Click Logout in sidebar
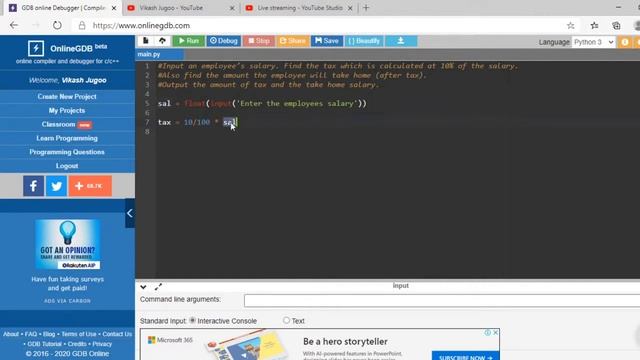640x360 pixels. tap(67, 166)
